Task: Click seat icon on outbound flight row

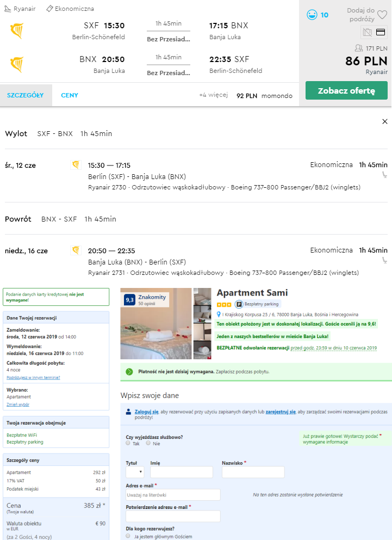Action: (x=384, y=175)
